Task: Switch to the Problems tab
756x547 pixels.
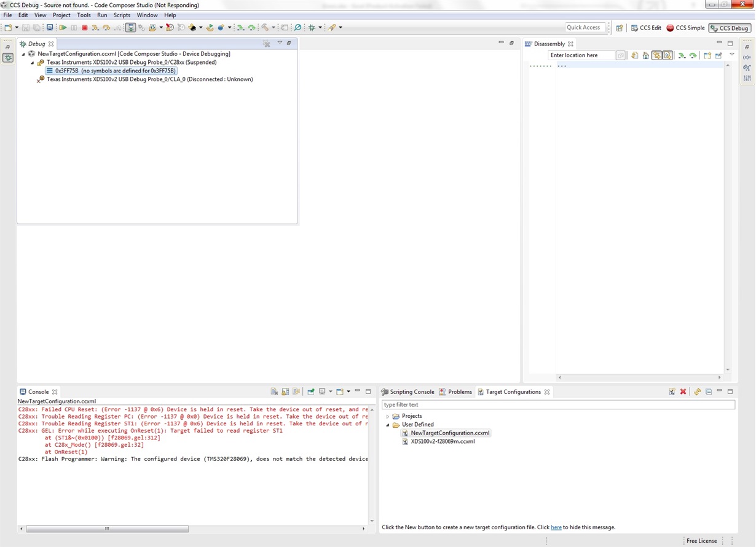Action: 455,392
